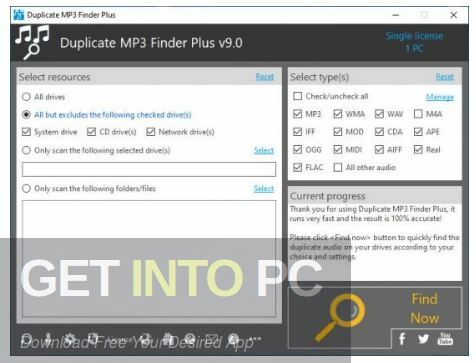
Task: Uncheck the WAV file type
Action: pyautogui.click(x=379, y=114)
